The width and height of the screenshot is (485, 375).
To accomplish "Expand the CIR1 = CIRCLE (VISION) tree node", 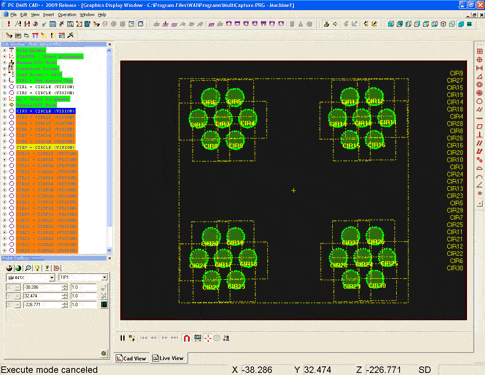I will pos(4,87).
